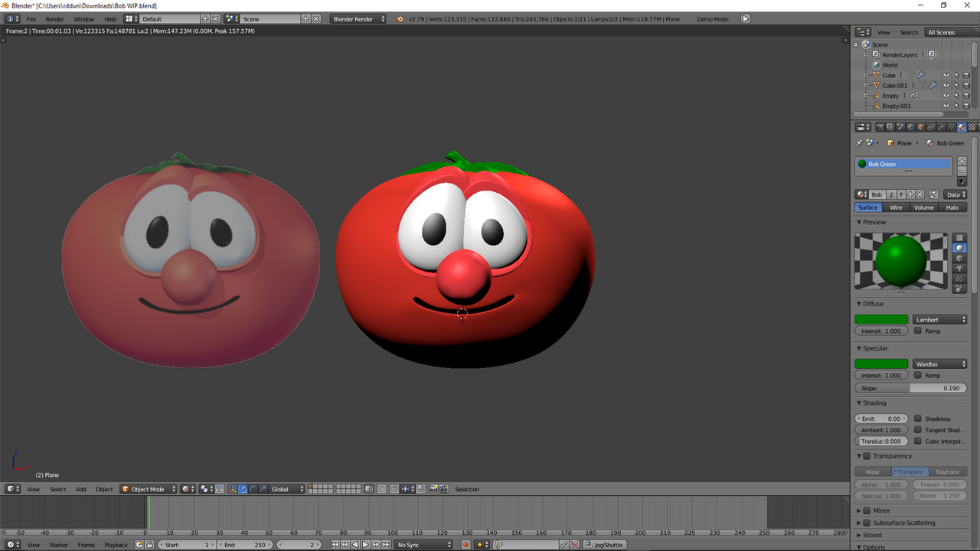Image resolution: width=980 pixels, height=551 pixels.
Task: Add a new material slot with plus button
Action: [962, 161]
